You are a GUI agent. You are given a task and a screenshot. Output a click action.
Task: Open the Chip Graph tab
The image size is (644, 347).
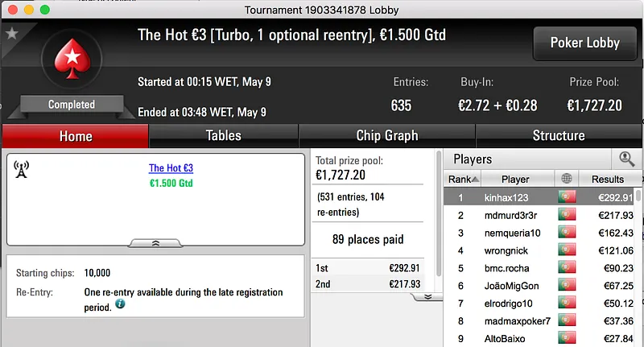point(386,136)
